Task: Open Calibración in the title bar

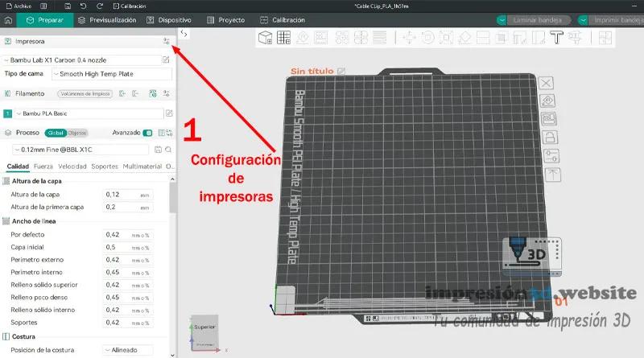Action: [x=130, y=6]
